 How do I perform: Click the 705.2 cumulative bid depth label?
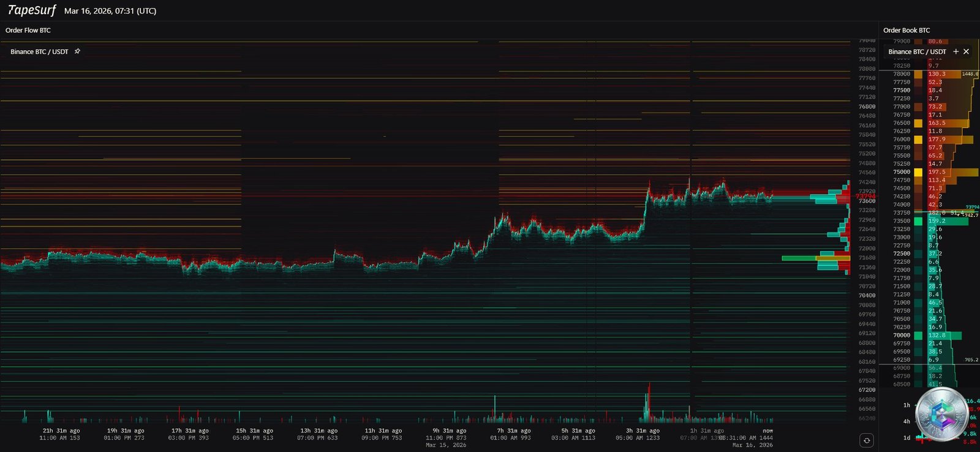tap(971, 360)
